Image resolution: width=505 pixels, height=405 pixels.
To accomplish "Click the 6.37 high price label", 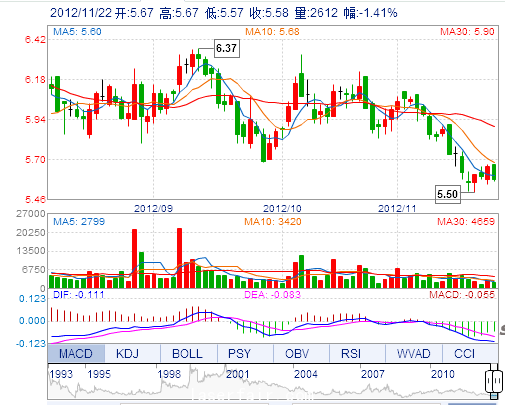I will [226, 48].
